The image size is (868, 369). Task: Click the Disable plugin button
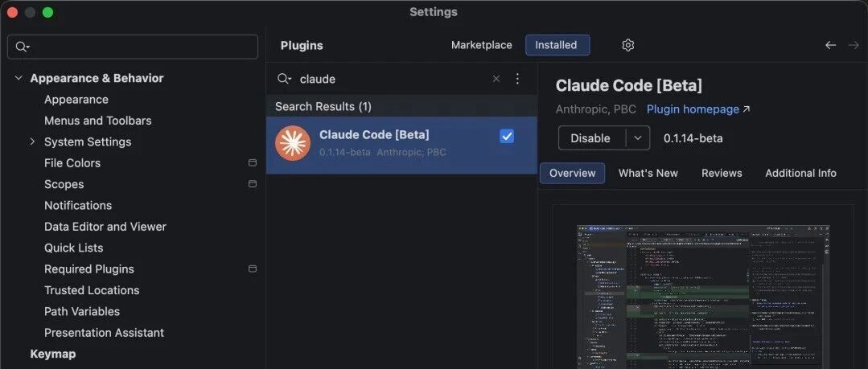pyautogui.click(x=590, y=138)
